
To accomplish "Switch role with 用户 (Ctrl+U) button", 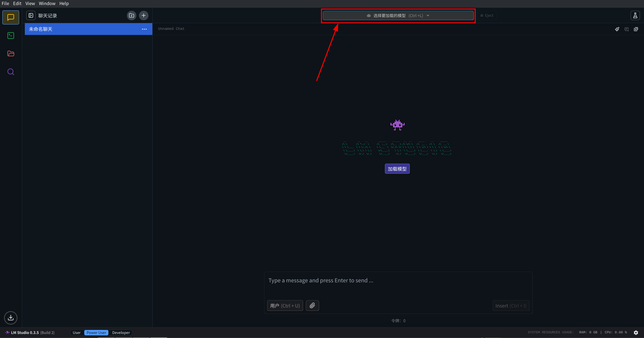I will 285,305.
